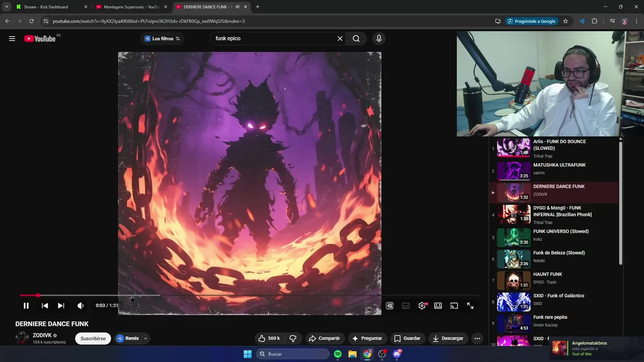Open Los filtros options
The image size is (644, 362).
click(x=163, y=39)
